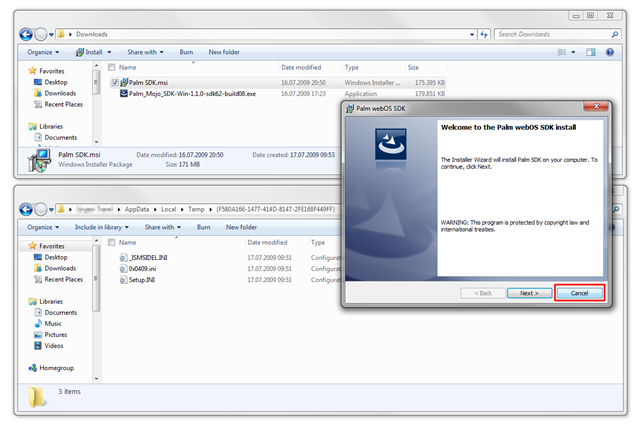This screenshot has width=640, height=426.
Task: Click Burn in Downloads toolbar
Action: [x=186, y=52]
